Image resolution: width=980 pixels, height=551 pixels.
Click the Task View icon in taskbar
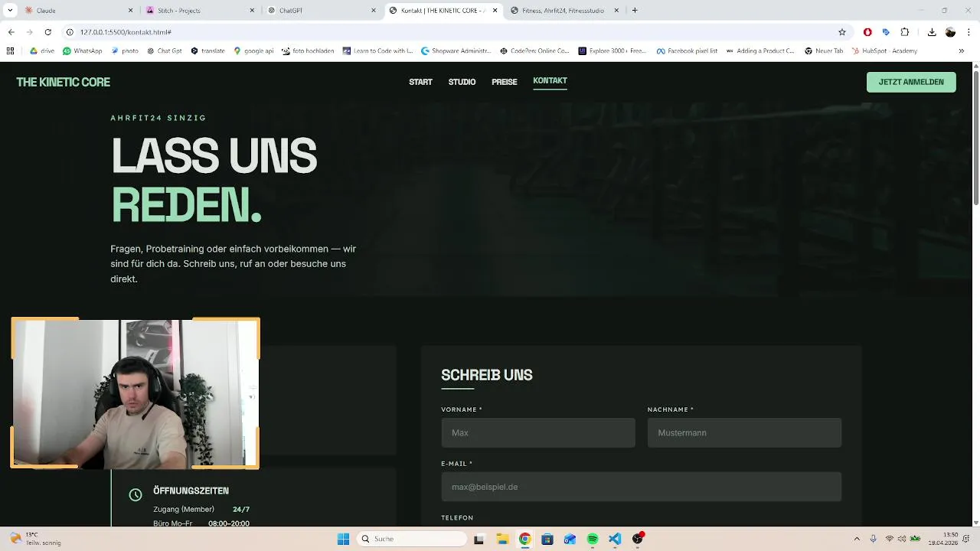tap(479, 539)
